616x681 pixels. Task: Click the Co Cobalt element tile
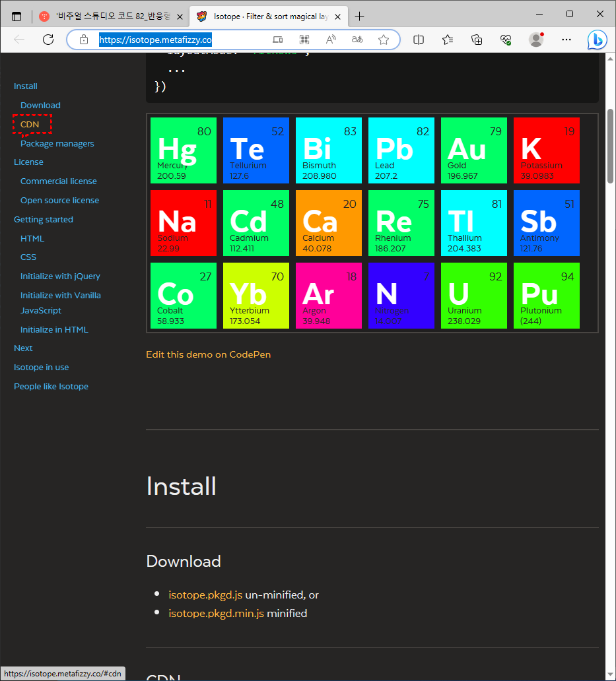184,296
